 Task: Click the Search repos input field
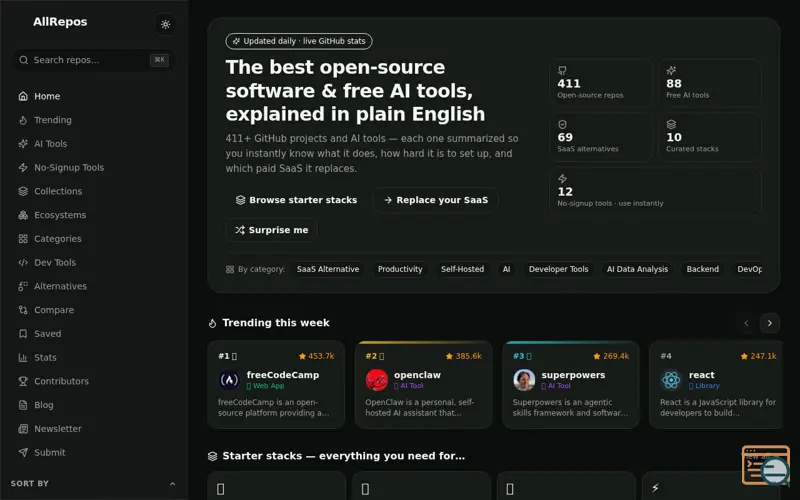point(94,60)
